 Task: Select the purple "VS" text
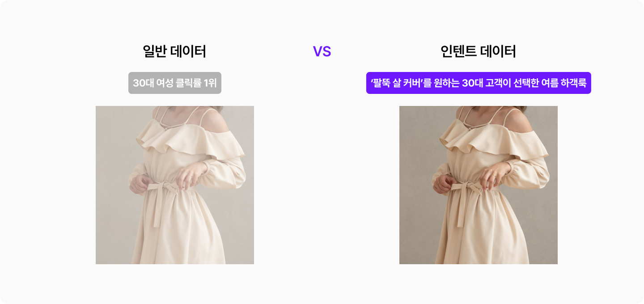coord(322,51)
